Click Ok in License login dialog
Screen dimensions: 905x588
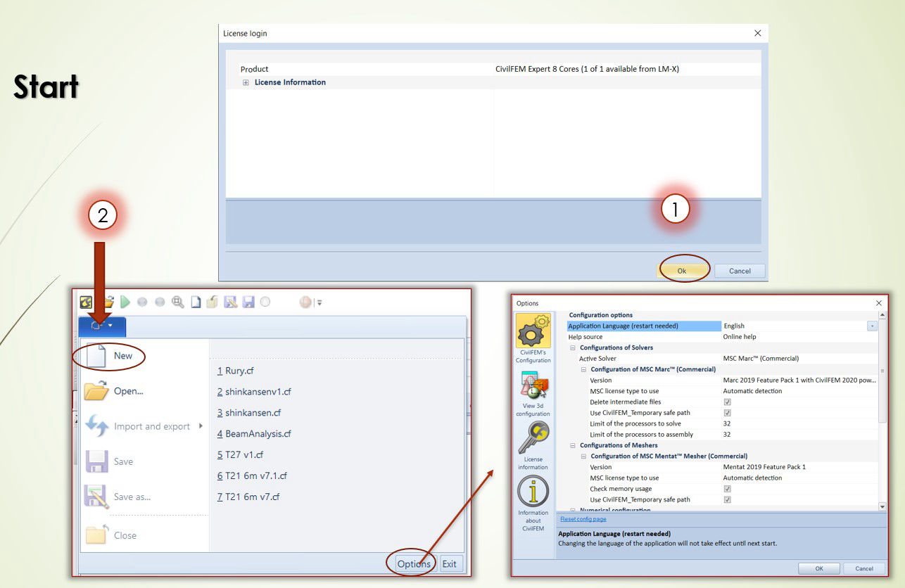click(682, 271)
